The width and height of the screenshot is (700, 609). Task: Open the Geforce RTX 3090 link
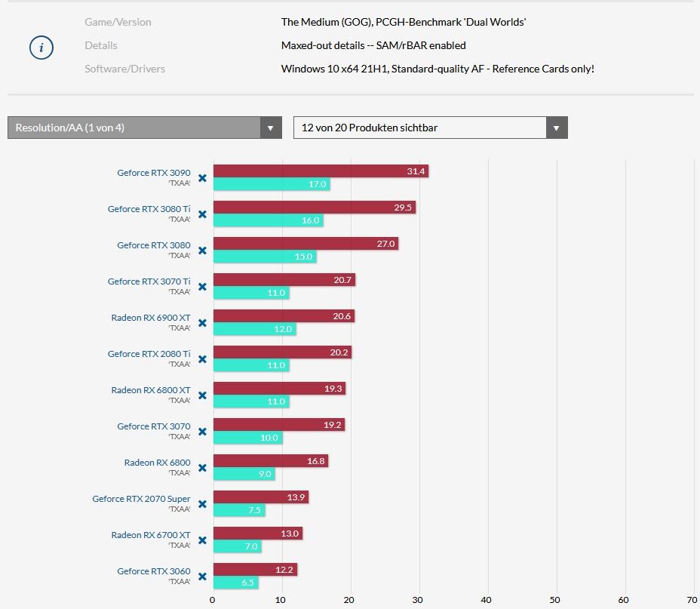click(154, 173)
